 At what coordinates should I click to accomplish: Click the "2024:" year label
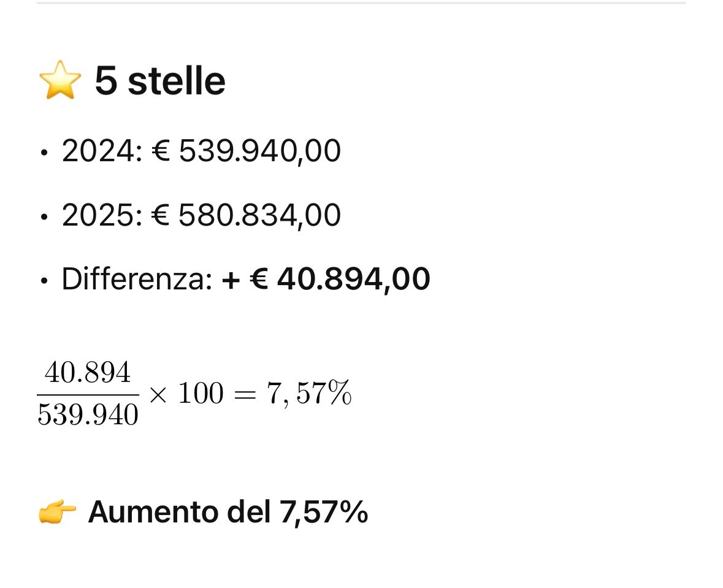(x=102, y=151)
